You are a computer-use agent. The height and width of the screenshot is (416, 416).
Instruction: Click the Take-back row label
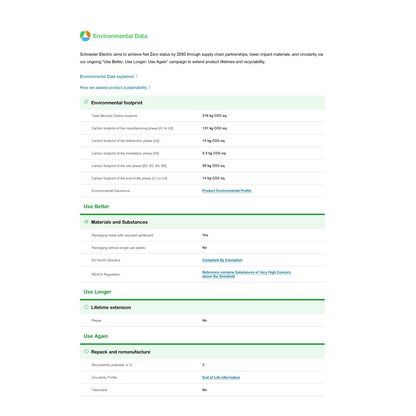(x=99, y=390)
